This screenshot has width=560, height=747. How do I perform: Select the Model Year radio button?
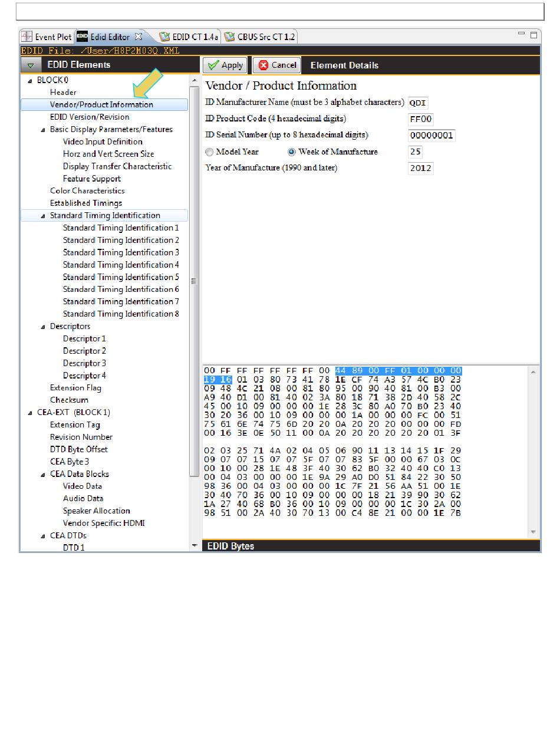[x=209, y=152]
